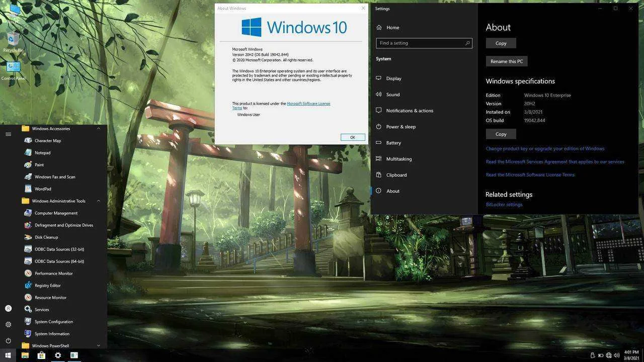644x362 pixels.
Task: Open File Explorer from the taskbar
Action: pos(25,355)
